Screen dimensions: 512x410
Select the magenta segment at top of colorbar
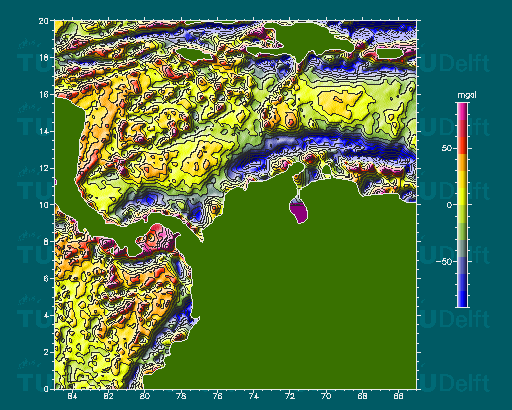tap(462, 111)
